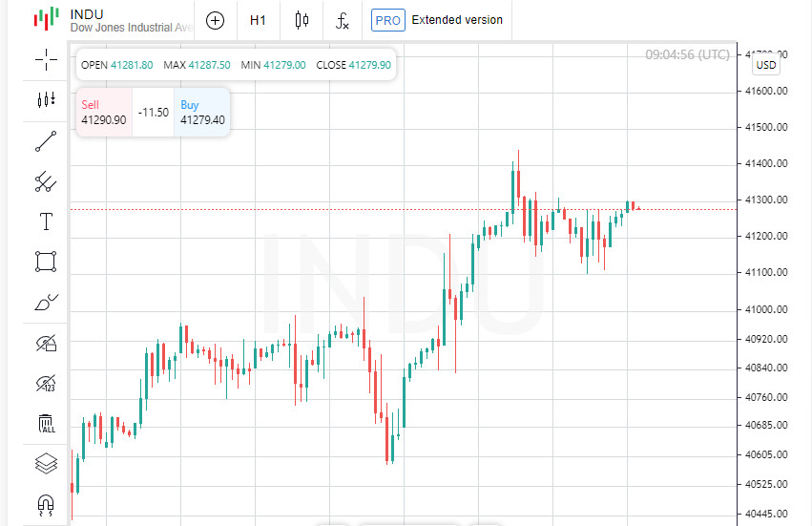The height and width of the screenshot is (526, 812).
Task: Open the H1 timeframe selector
Action: coord(258,20)
